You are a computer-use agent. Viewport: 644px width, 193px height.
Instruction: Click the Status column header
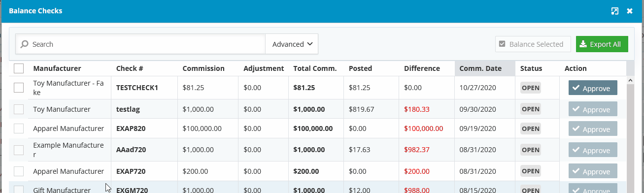[531, 68]
